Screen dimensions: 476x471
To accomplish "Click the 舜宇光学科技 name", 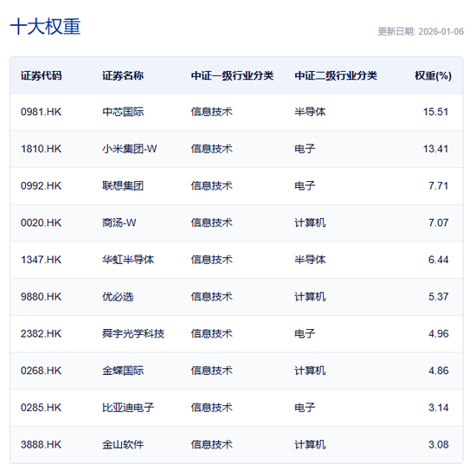I will click(x=133, y=334).
